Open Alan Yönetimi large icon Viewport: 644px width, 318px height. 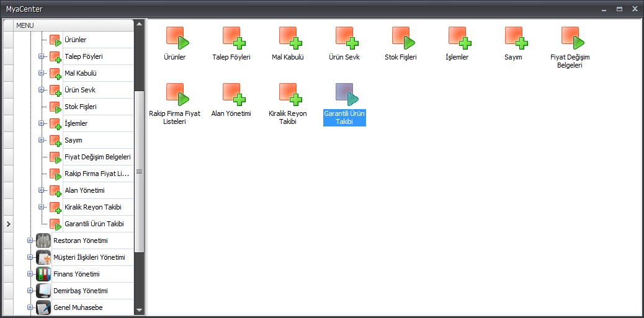(234, 94)
